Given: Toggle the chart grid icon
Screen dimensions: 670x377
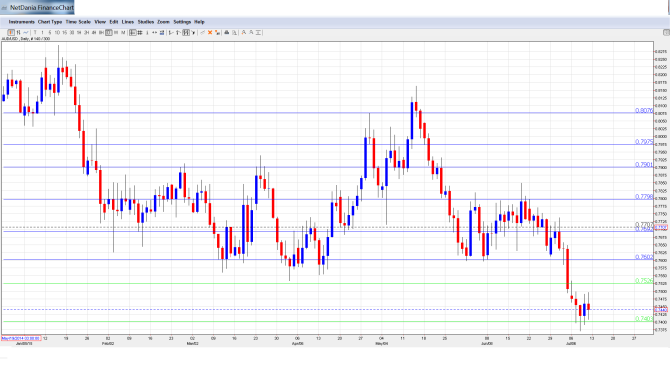Looking at the screenshot, I should 140,32.
